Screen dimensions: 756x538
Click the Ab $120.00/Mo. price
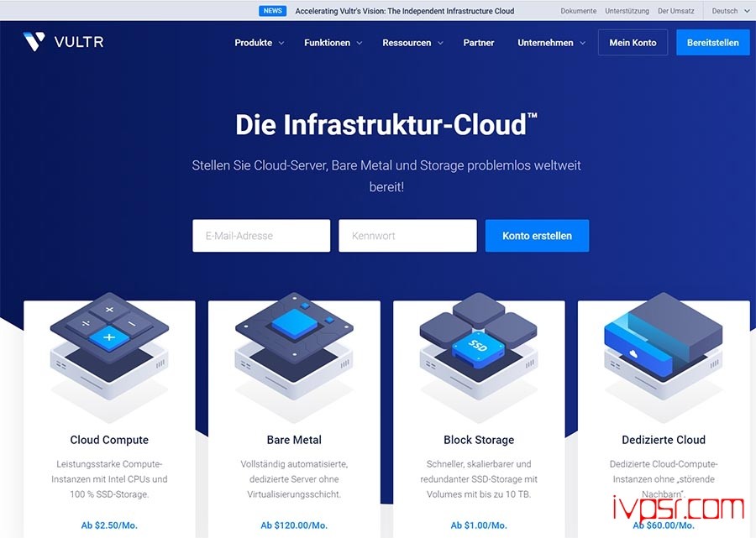294,525
